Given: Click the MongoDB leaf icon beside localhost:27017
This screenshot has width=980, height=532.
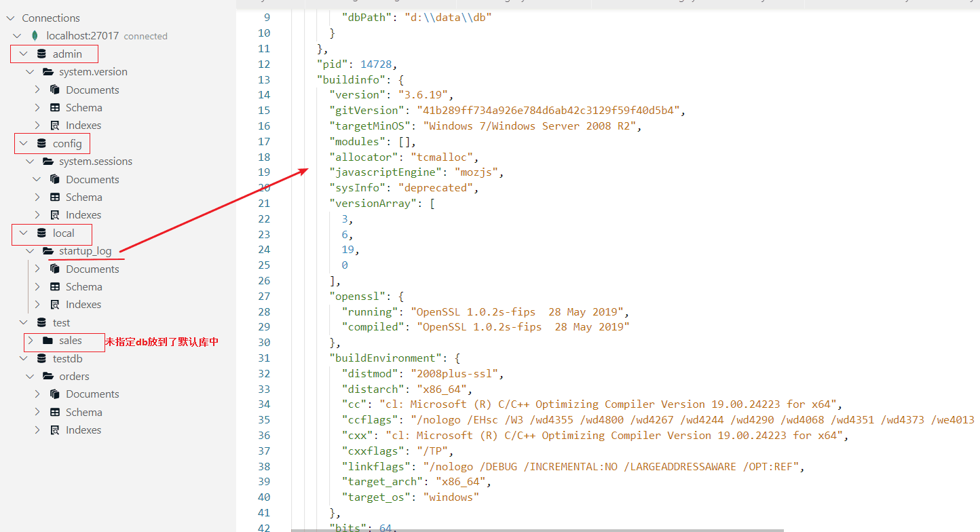Looking at the screenshot, I should pos(35,36).
